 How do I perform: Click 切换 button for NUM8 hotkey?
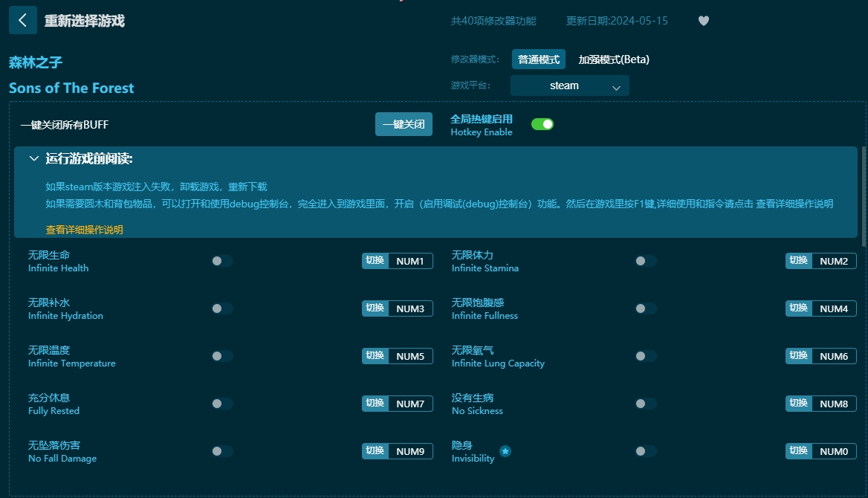tap(798, 404)
